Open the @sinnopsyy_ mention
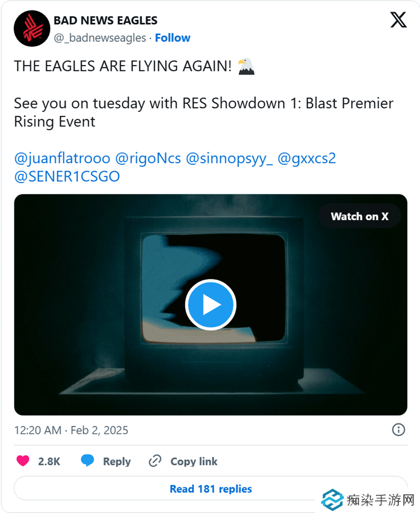 [229, 159]
